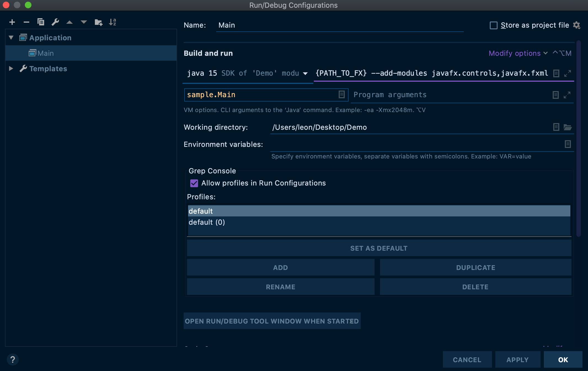The height and width of the screenshot is (371, 588).
Task: Open the java 15 SDK dropdown
Action: pyautogui.click(x=306, y=73)
